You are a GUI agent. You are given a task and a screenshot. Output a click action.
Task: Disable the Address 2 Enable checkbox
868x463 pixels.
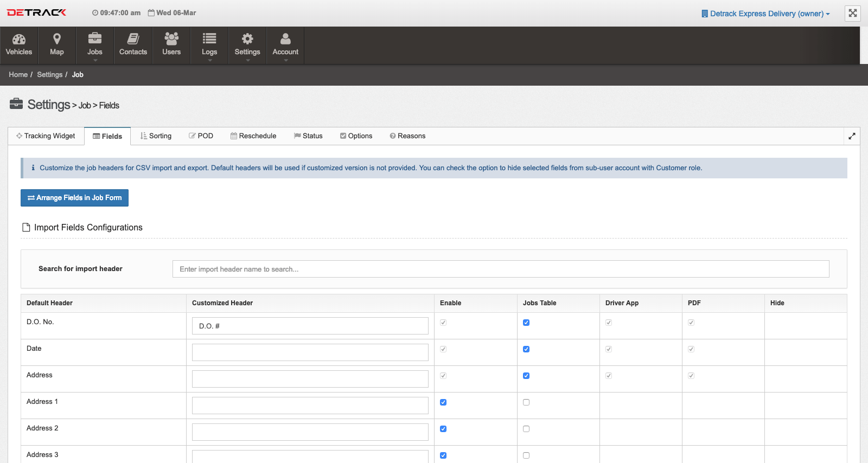(443, 429)
